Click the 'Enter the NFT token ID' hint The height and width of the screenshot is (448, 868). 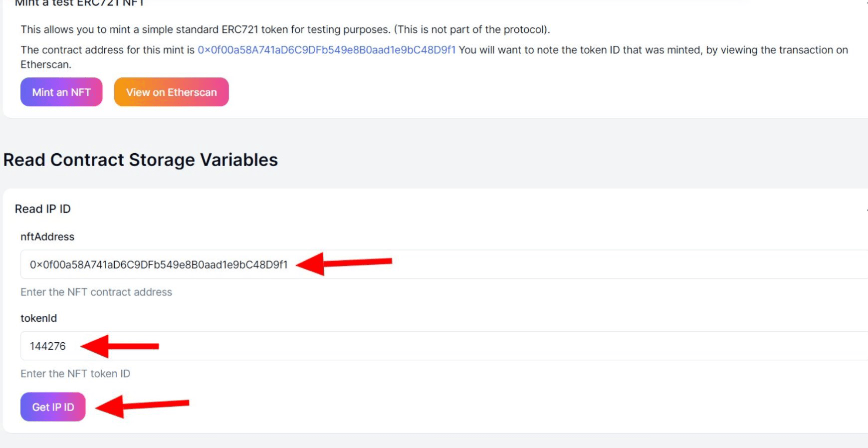75,374
